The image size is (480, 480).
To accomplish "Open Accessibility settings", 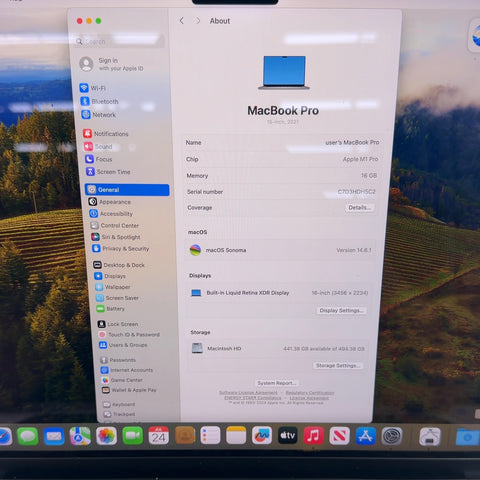I will tap(111, 213).
